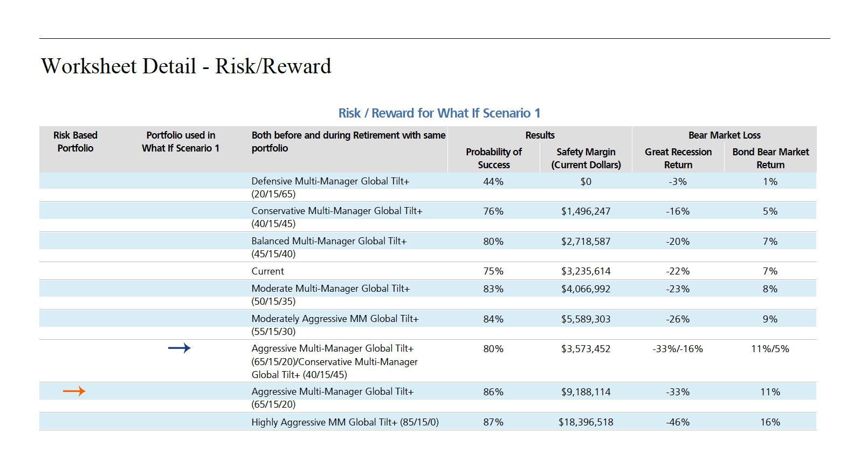Viewport: 868px width, 453px height.
Task: Select the Worksheet Detail - Risk/Reward title
Action: click(x=186, y=66)
